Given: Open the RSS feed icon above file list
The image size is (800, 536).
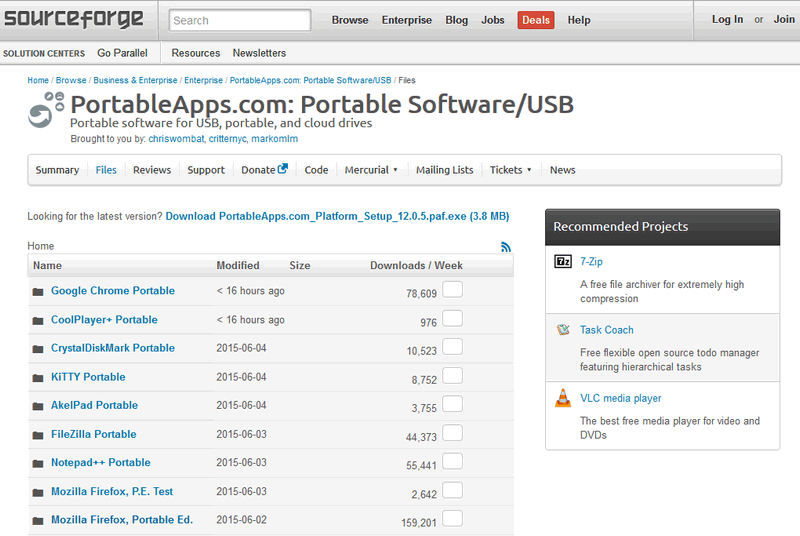Looking at the screenshot, I should coord(506,247).
